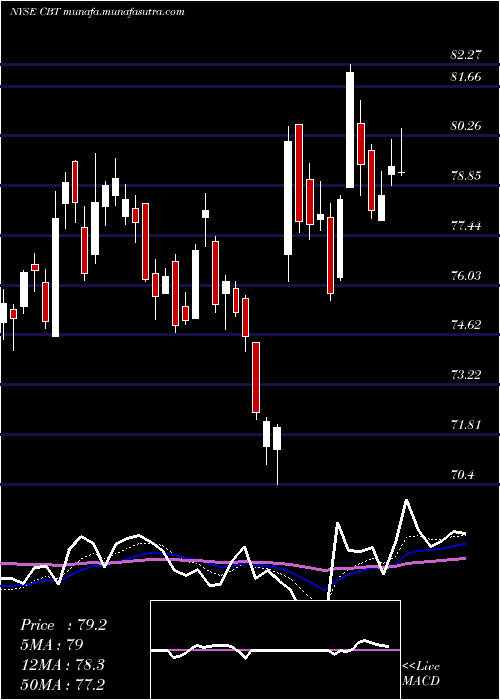
Task: Click the 80.26 price level label
Action: pos(466,126)
